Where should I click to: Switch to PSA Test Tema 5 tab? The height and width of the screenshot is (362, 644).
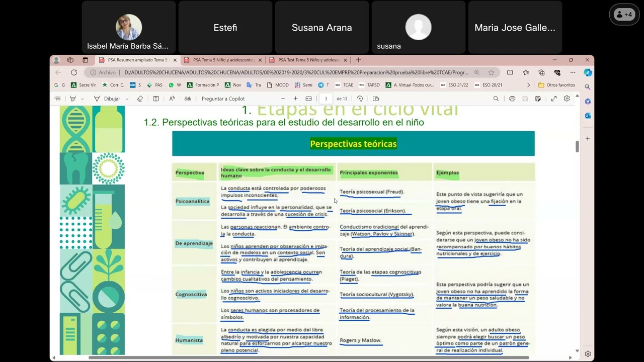(x=308, y=60)
